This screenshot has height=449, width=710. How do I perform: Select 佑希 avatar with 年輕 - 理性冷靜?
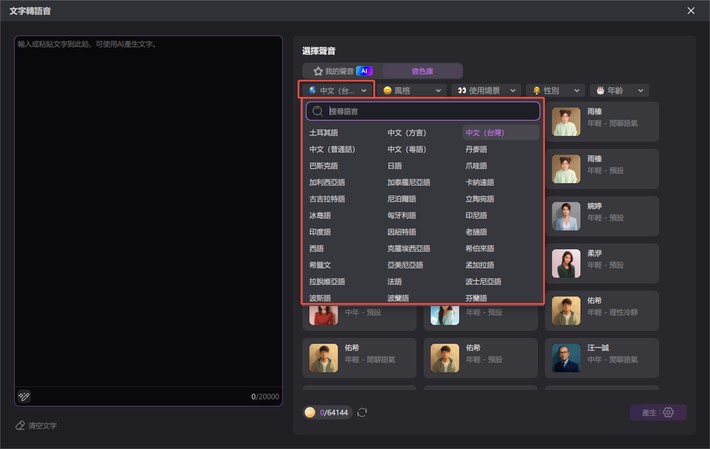(x=566, y=310)
